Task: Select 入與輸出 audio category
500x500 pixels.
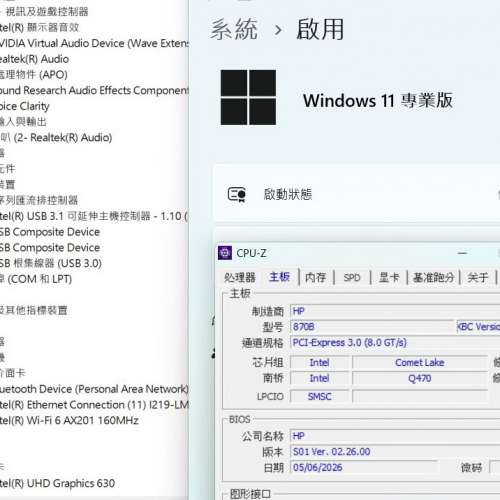Action: [23, 122]
